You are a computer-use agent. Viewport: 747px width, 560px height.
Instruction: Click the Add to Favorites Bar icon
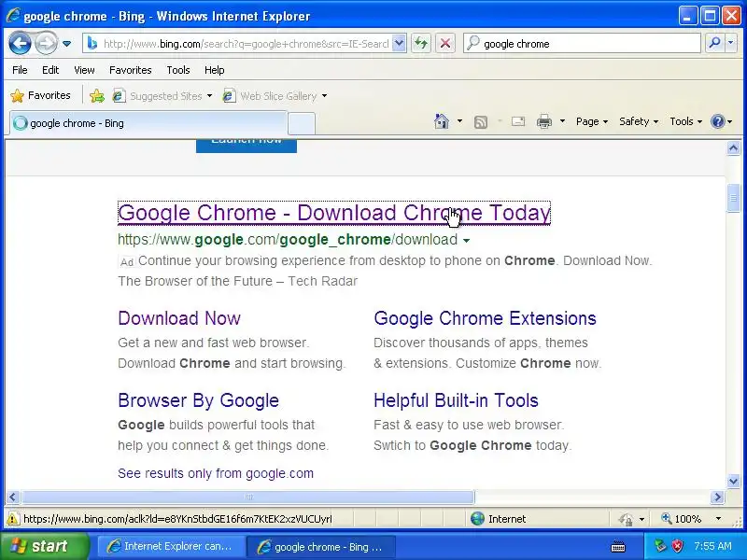click(97, 96)
